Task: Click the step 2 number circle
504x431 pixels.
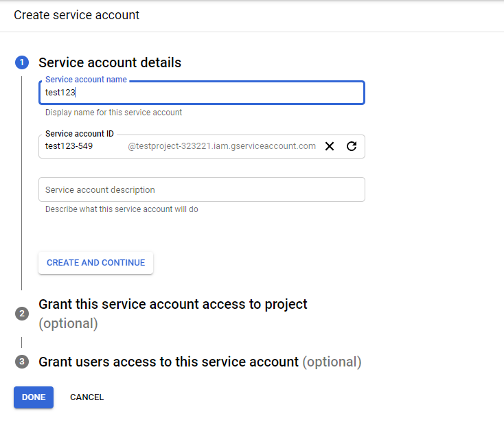Action: pos(21,314)
